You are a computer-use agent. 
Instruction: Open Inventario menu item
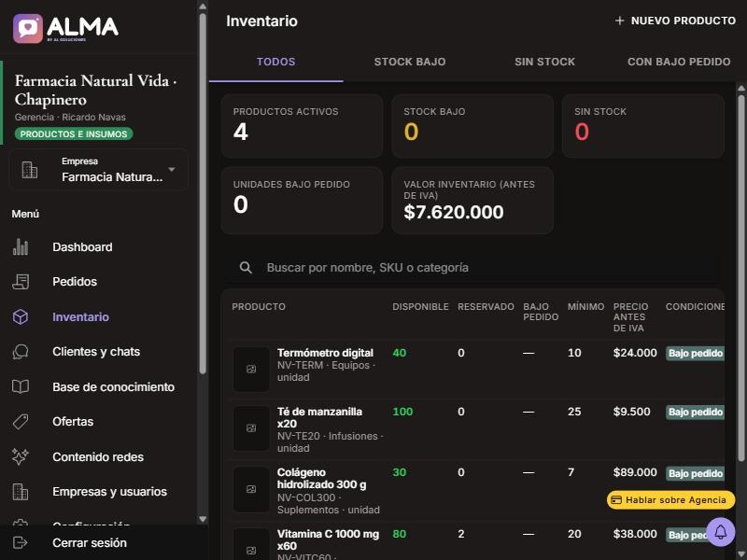click(98, 316)
